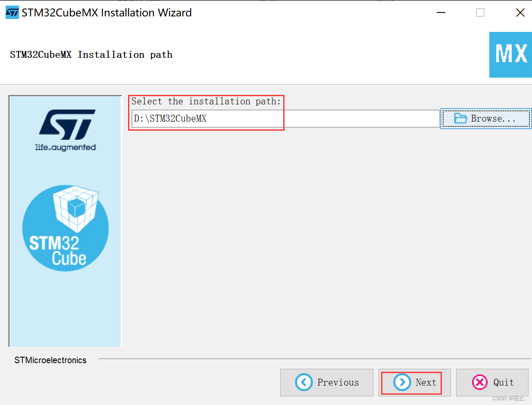The width and height of the screenshot is (532, 405).
Task: Click the ST icon in the title bar
Action: (12, 13)
